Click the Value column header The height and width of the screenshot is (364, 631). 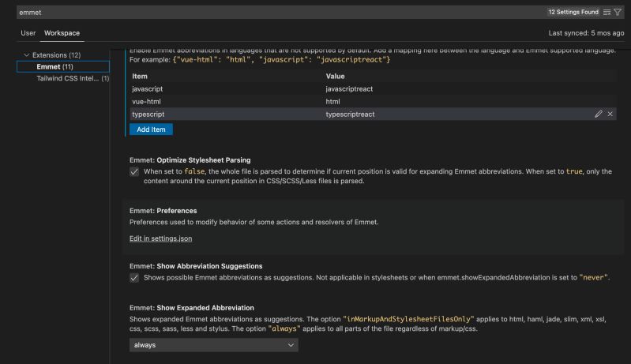(335, 77)
